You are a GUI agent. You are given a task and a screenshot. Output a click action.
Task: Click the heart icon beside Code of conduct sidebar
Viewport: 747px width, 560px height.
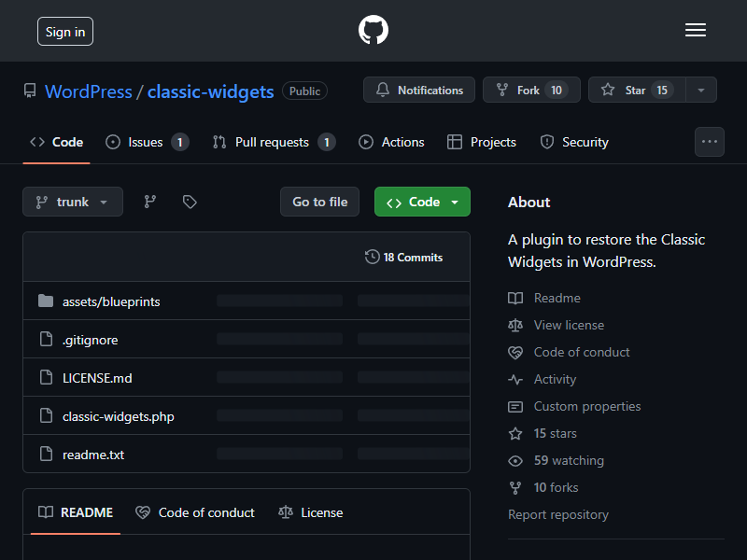(515, 353)
